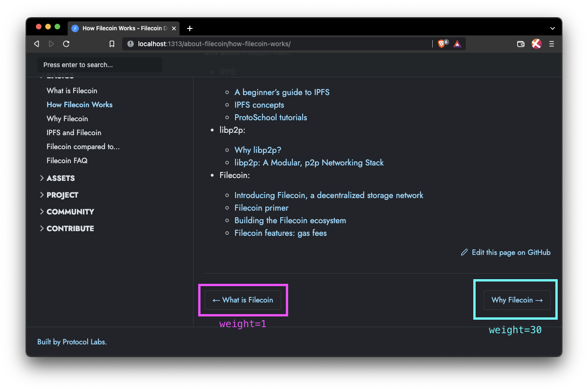This screenshot has height=391, width=588.
Task: Bookmark this page using the bookmark icon
Action: point(112,44)
